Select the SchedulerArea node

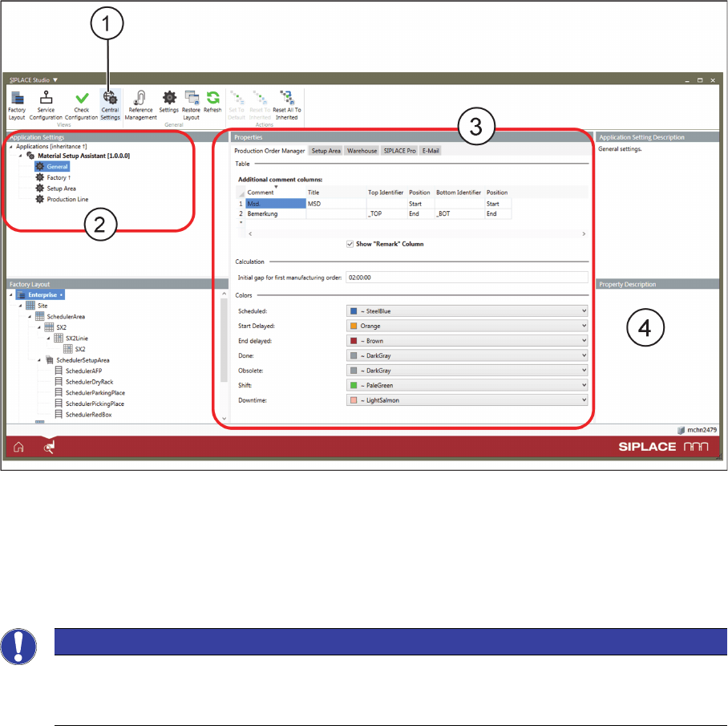tap(60, 316)
